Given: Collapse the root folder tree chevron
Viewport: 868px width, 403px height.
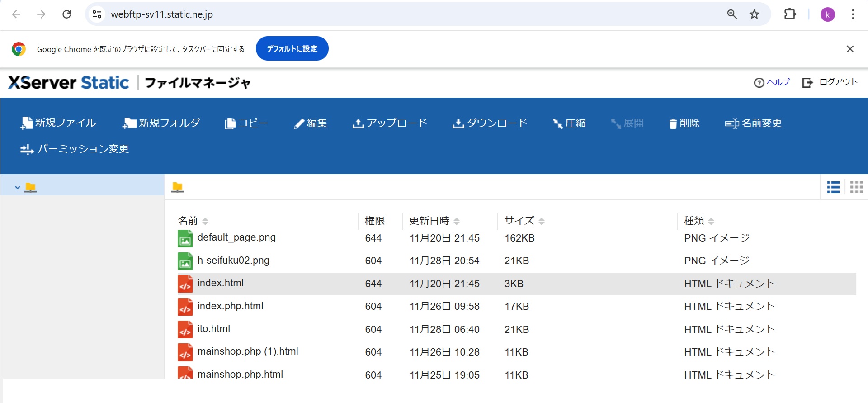Looking at the screenshot, I should 18,187.
